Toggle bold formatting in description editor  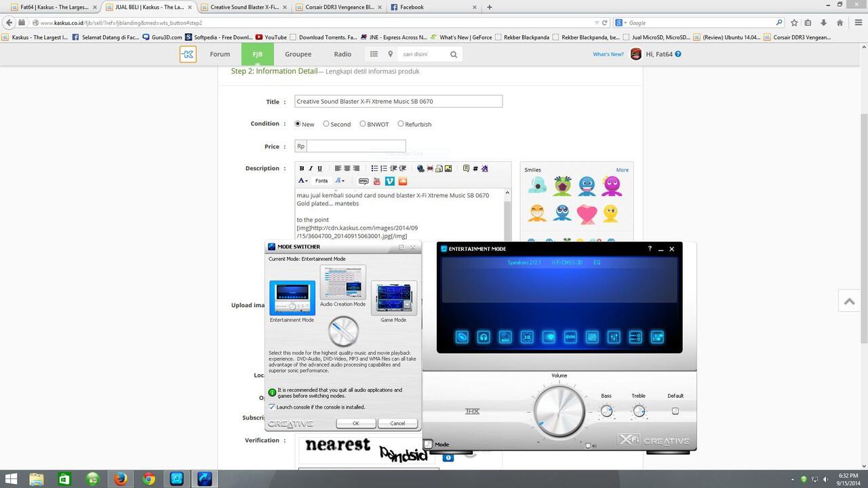302,168
